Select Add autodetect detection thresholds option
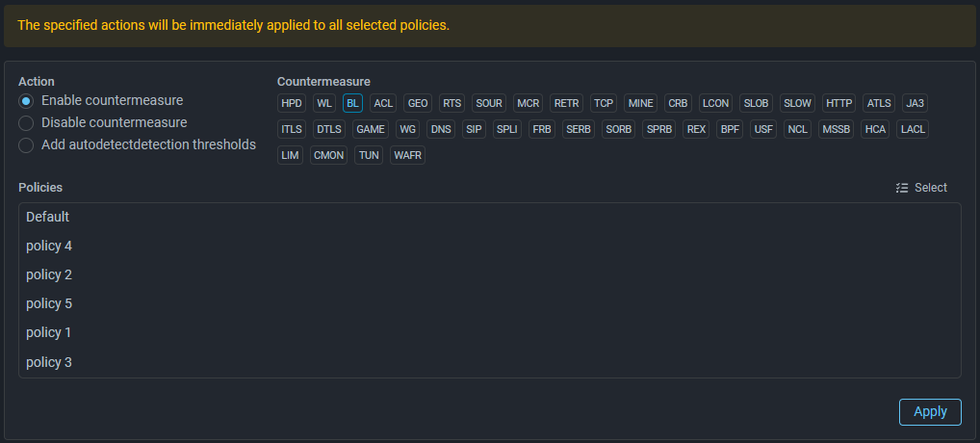The image size is (980, 443). click(x=27, y=145)
